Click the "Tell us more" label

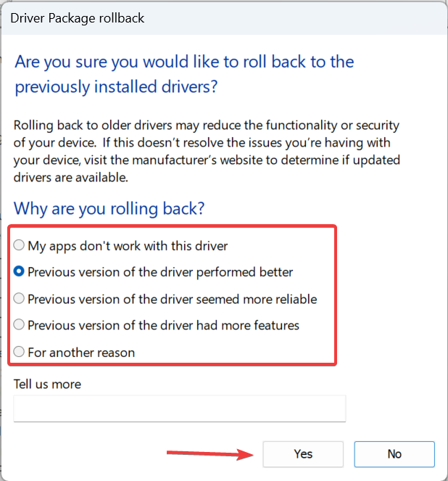[47, 384]
